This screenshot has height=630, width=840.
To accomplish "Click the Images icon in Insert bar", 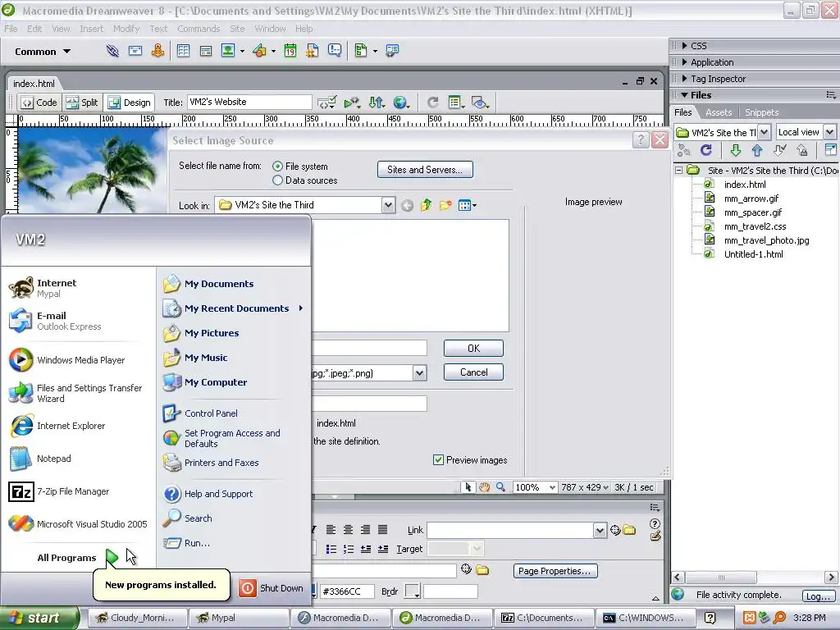I will coord(228,51).
